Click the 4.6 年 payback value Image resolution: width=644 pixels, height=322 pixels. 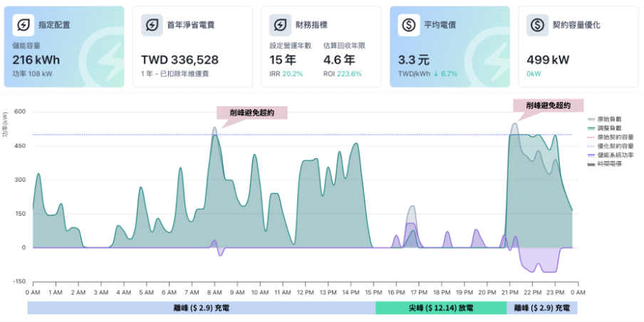(x=339, y=60)
